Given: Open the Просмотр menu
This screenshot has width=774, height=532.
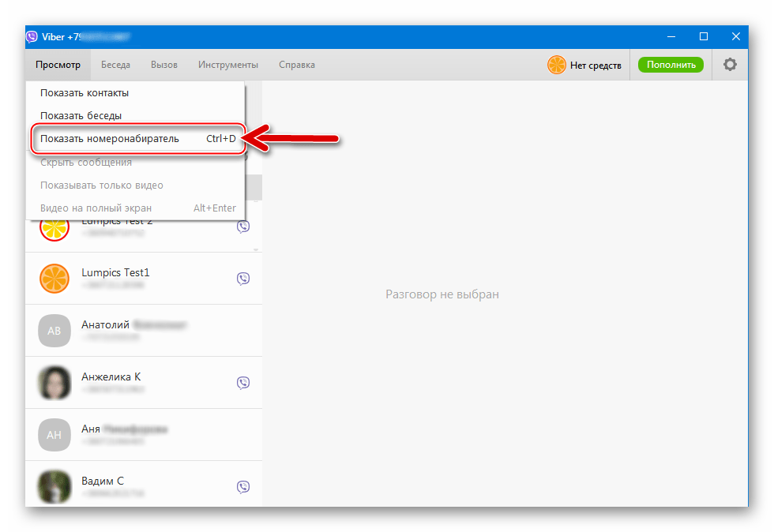Looking at the screenshot, I should click(x=58, y=65).
